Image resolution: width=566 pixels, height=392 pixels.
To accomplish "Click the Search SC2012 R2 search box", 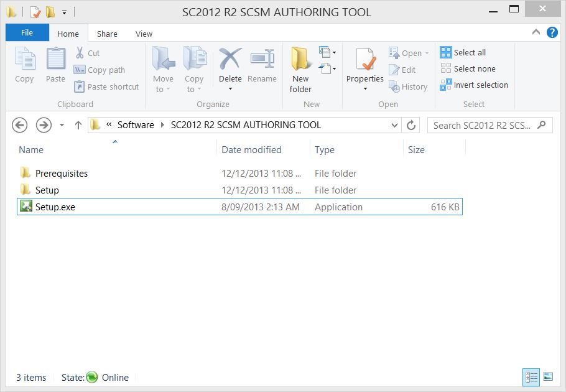I will (x=483, y=125).
